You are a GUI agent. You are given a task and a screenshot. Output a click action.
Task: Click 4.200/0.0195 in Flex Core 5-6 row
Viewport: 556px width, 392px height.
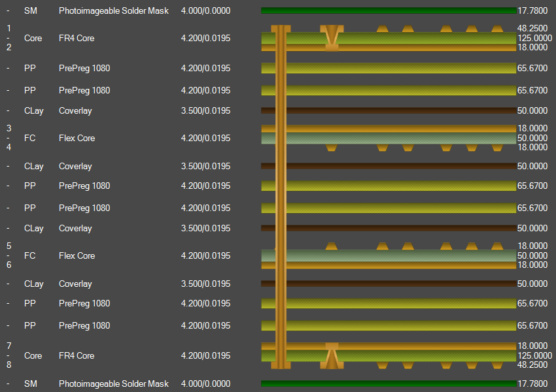tap(205, 255)
